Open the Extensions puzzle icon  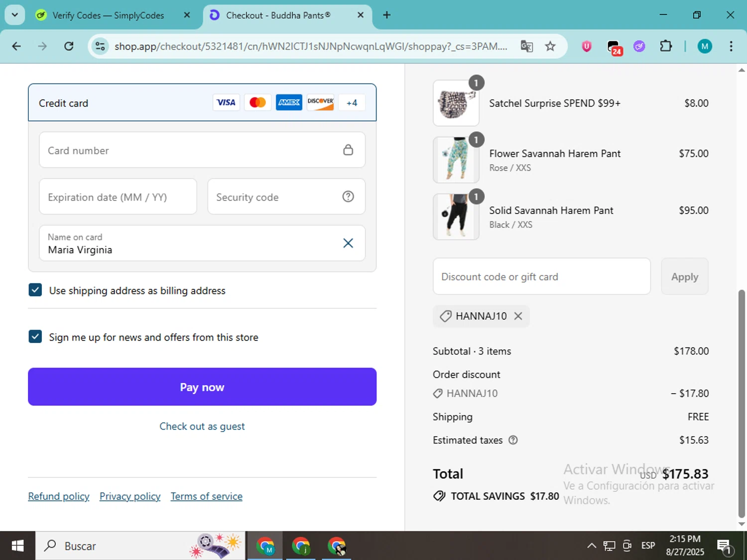point(666,46)
